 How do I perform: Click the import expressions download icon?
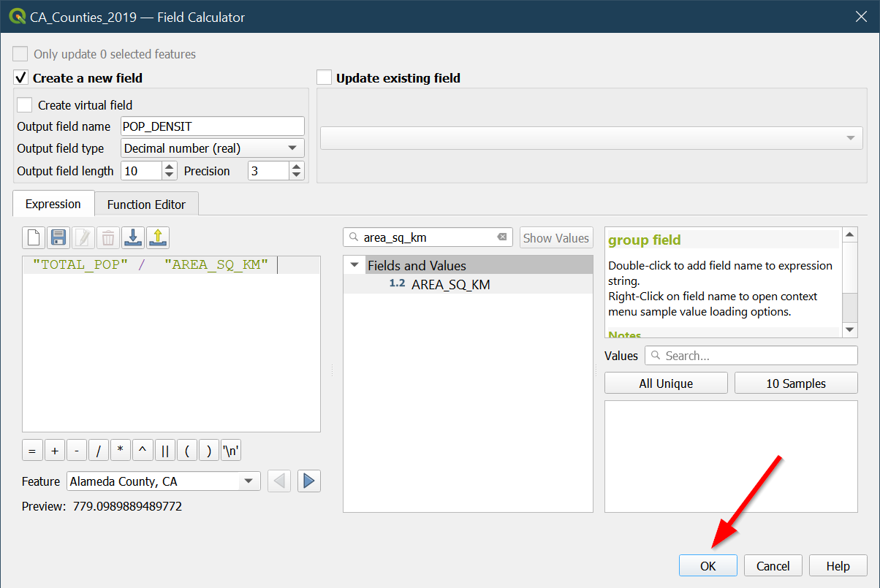click(133, 237)
